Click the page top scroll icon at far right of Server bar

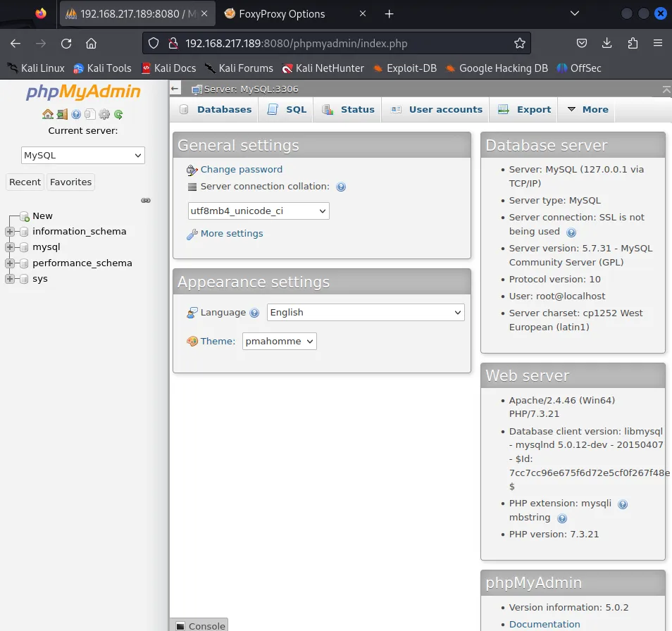tap(666, 89)
